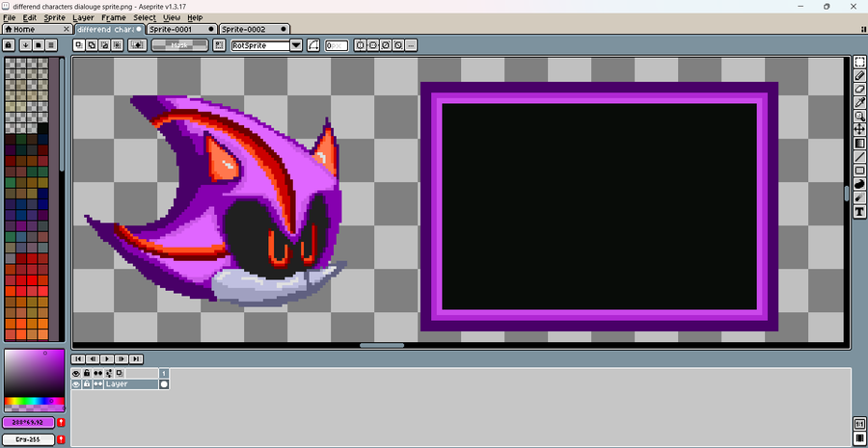
Task: Click the palette sort arrow icon
Action: pyautogui.click(x=25, y=45)
